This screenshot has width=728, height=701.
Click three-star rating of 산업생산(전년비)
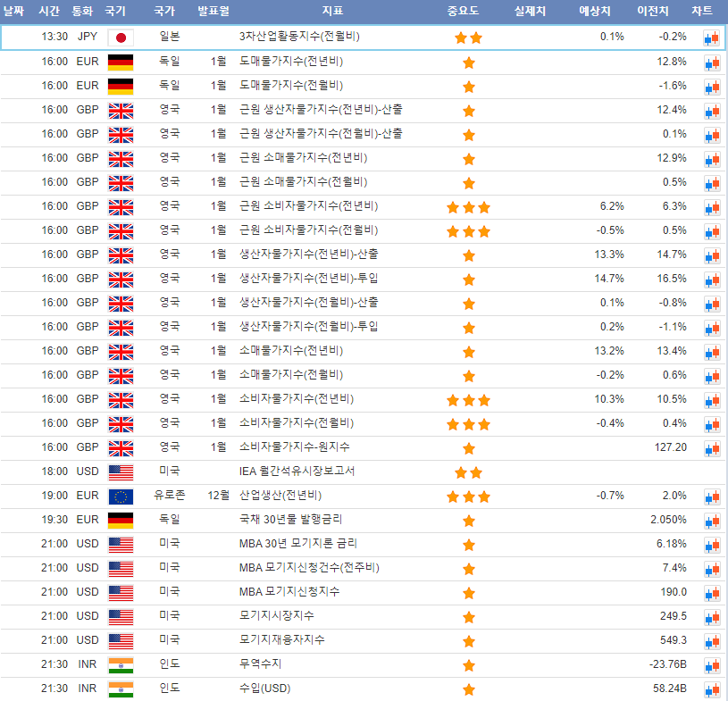point(468,497)
